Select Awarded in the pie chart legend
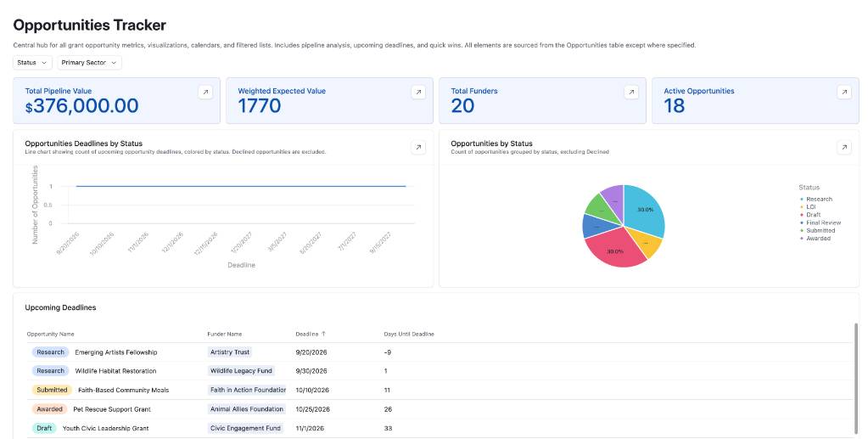The width and height of the screenshot is (868, 439). point(815,239)
